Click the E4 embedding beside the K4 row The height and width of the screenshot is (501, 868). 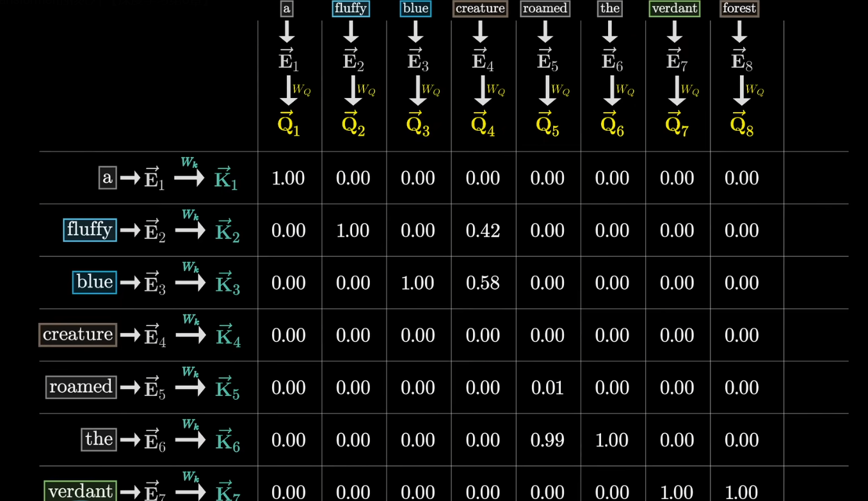tap(154, 336)
